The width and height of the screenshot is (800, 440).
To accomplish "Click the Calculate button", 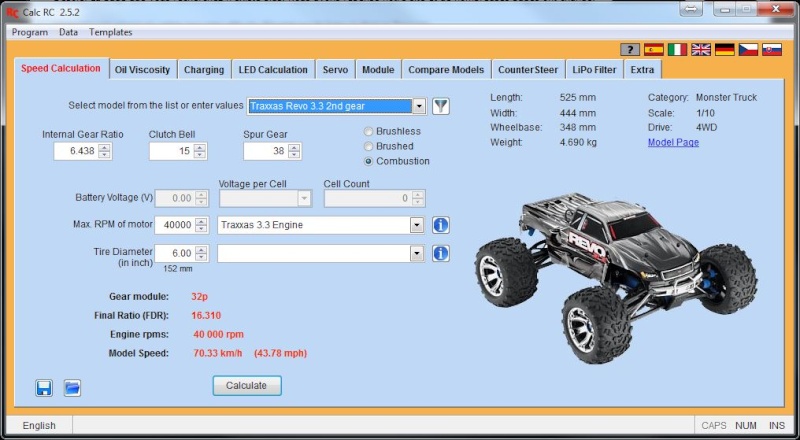I will tap(246, 385).
